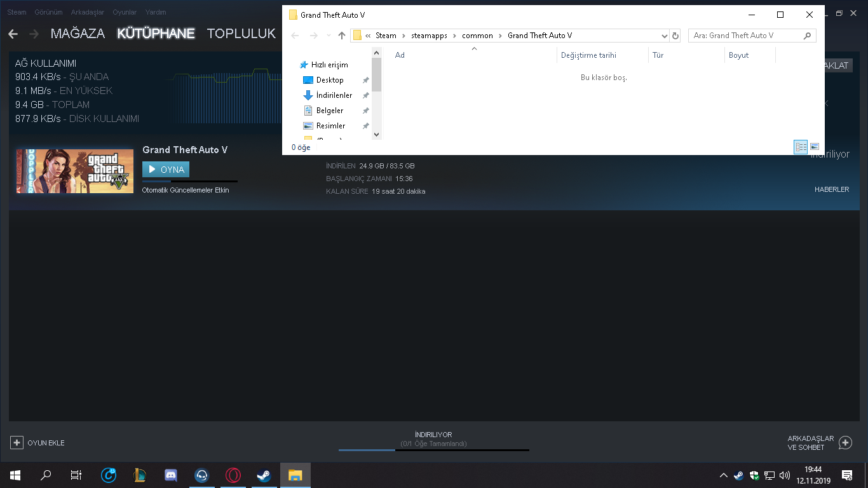Click the Steam breadcrumb in the address bar
The image size is (868, 488).
[x=386, y=36]
